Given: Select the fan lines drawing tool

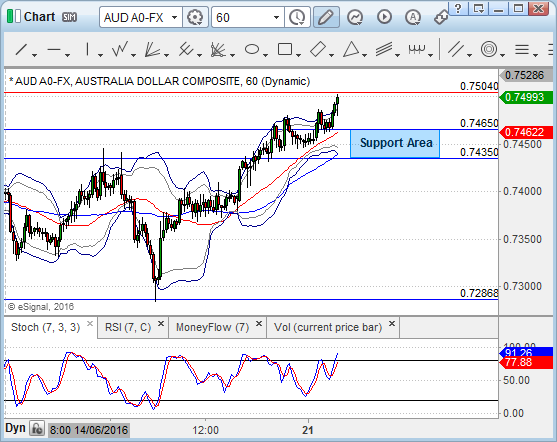Looking at the screenshot, I should [152, 49].
